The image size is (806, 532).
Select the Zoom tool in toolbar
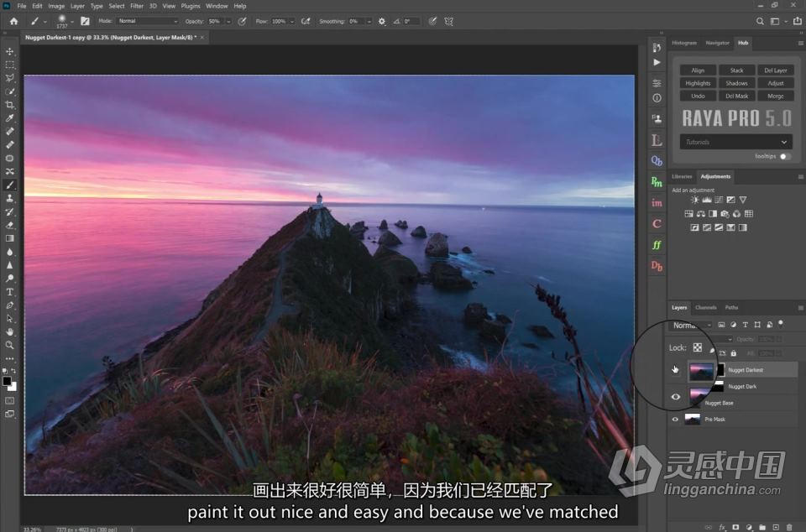[x=10, y=345]
